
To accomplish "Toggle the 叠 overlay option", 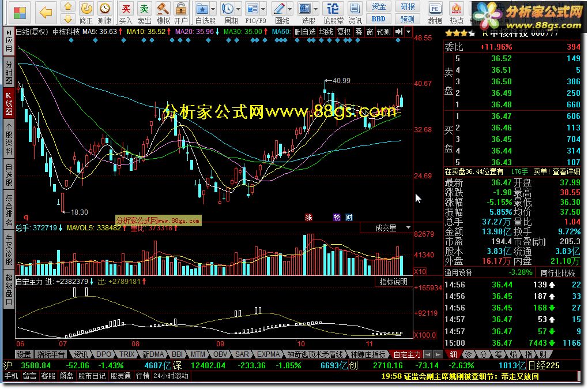I will coord(359,32).
